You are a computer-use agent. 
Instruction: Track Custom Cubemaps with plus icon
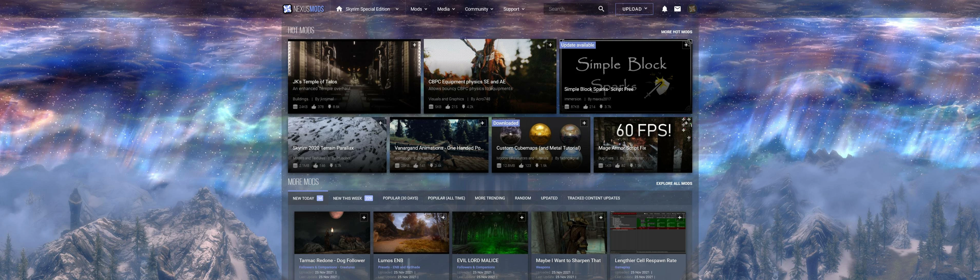(x=584, y=123)
